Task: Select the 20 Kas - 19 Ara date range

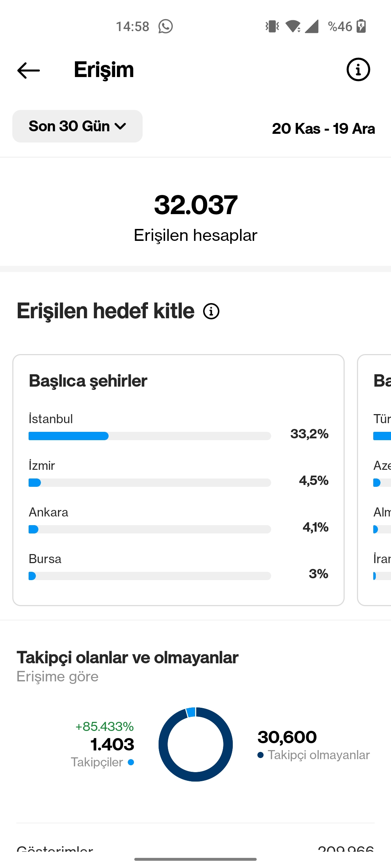Action: click(323, 128)
